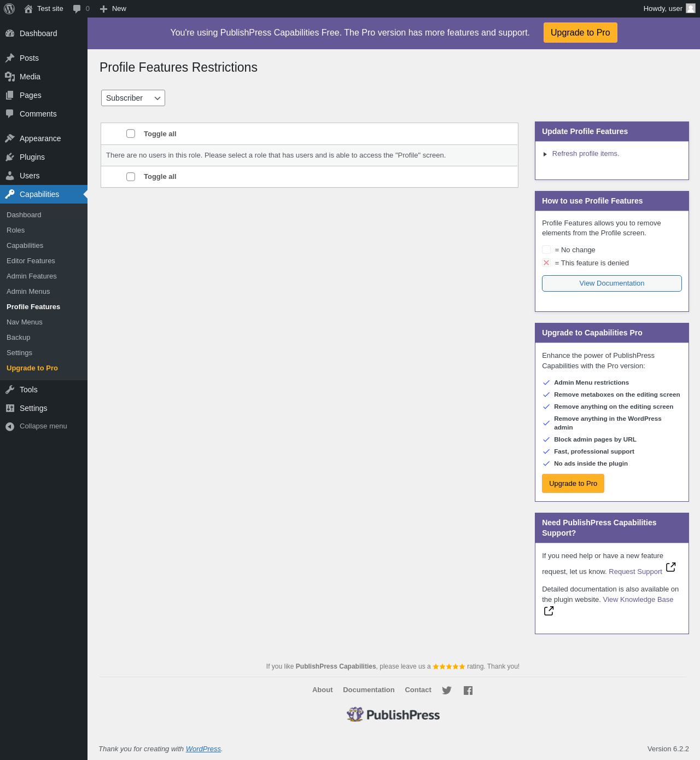Screen dimensions: 700x760
Task: Click the Appearance paintbrush icon
Action: coord(10,138)
